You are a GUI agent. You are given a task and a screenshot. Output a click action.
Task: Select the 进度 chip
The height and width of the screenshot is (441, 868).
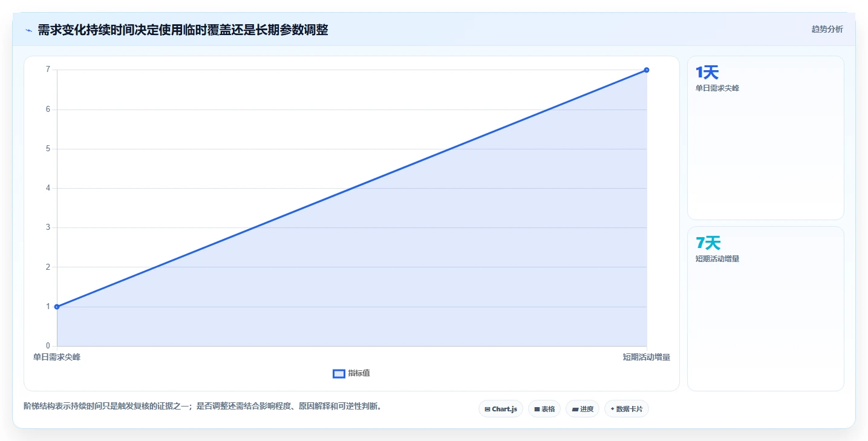coord(582,409)
